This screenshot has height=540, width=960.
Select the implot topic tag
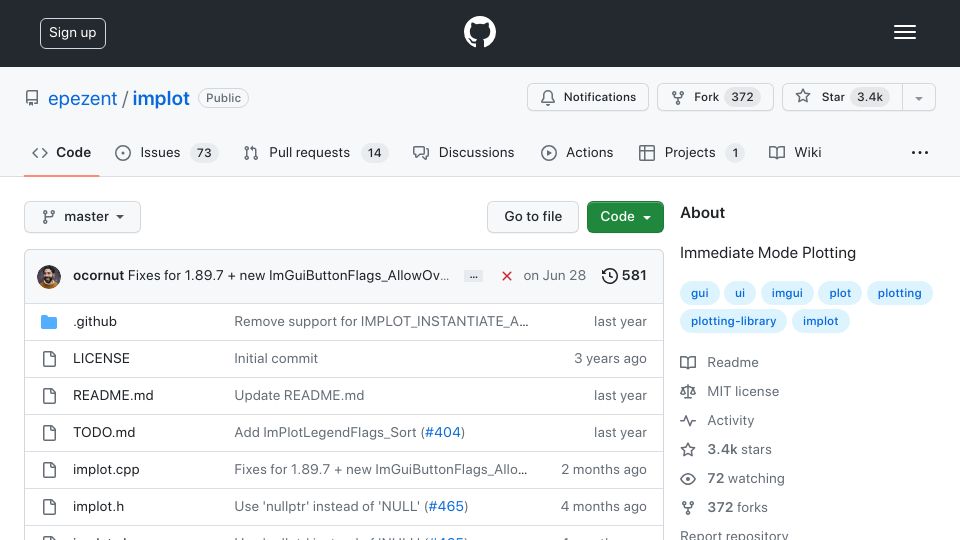point(820,321)
